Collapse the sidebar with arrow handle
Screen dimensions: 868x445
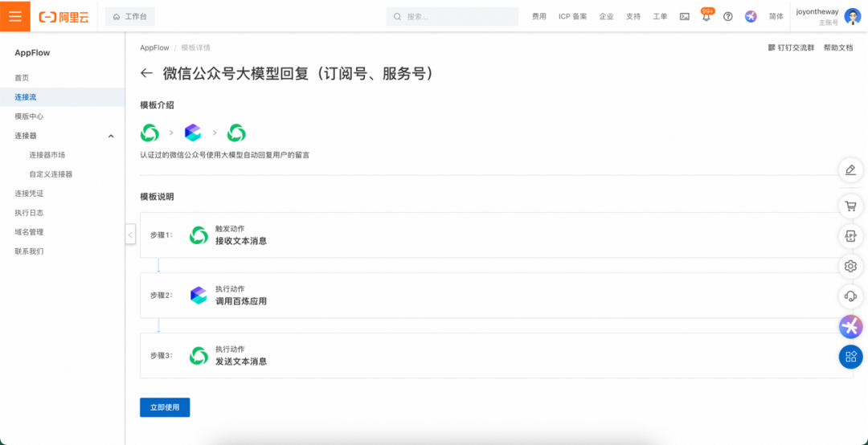point(130,235)
